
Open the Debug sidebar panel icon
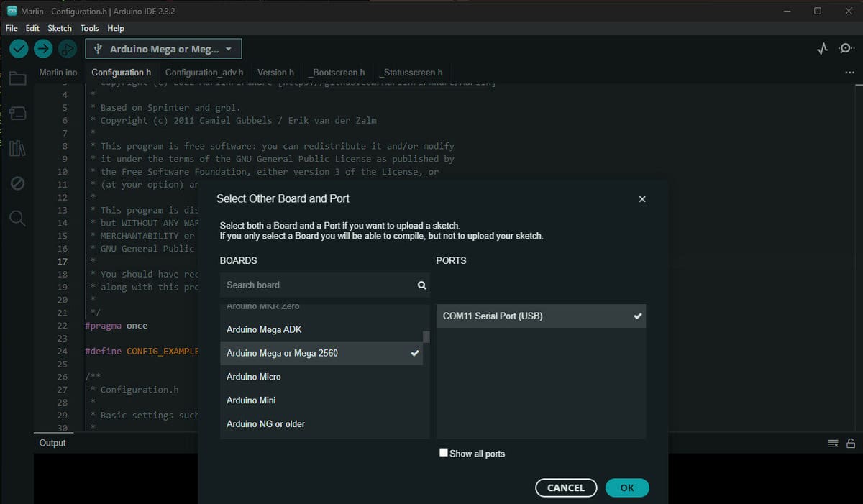point(17,184)
